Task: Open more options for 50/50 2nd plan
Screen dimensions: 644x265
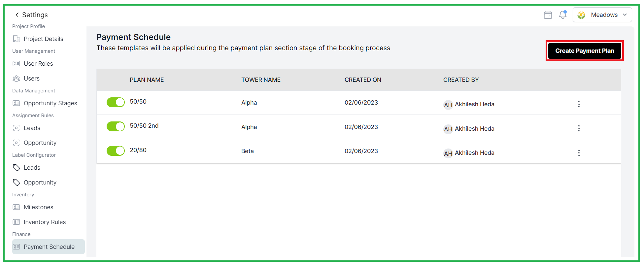Action: 579,128
